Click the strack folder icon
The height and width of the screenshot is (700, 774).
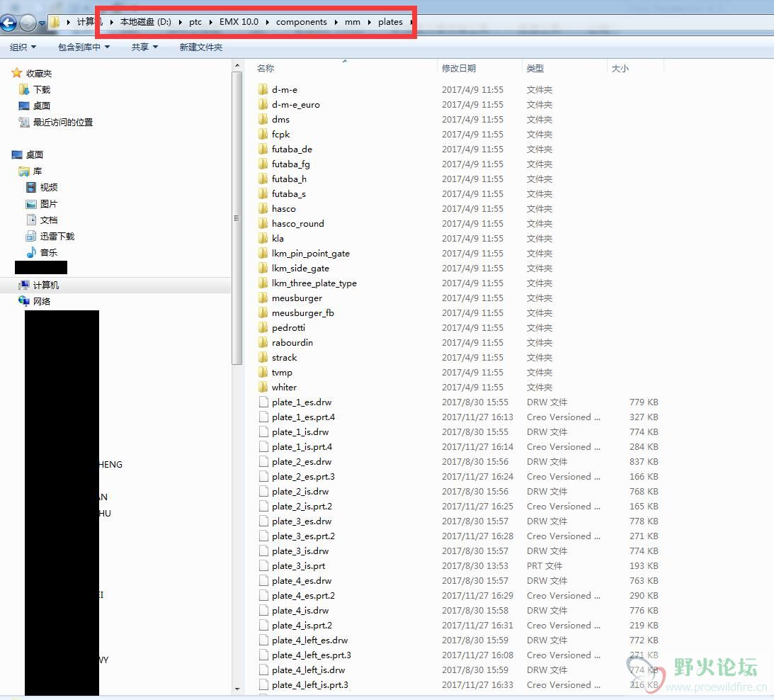tap(263, 357)
